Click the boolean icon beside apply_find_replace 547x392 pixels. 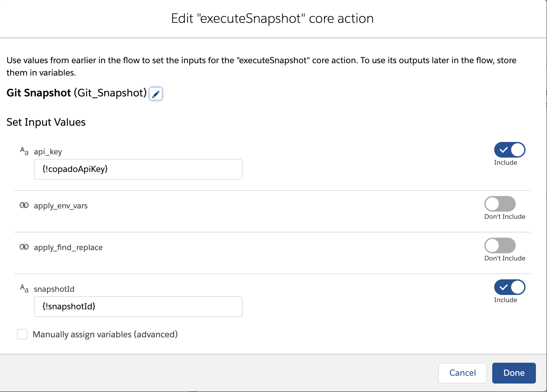point(24,247)
